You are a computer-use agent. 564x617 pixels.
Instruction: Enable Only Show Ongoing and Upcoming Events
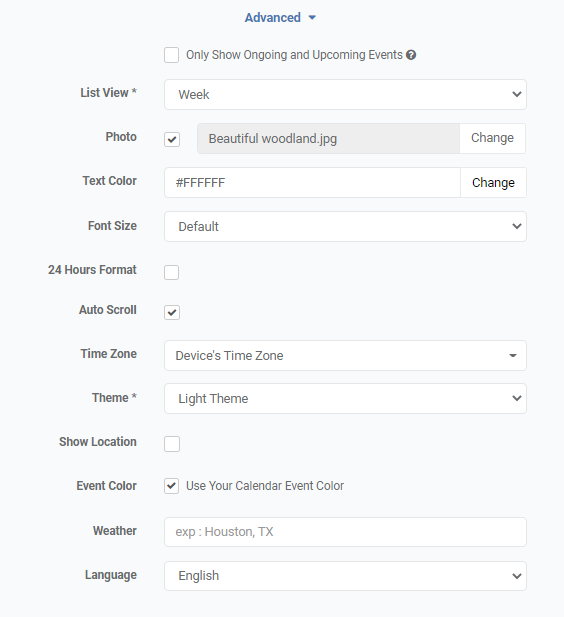(172, 55)
